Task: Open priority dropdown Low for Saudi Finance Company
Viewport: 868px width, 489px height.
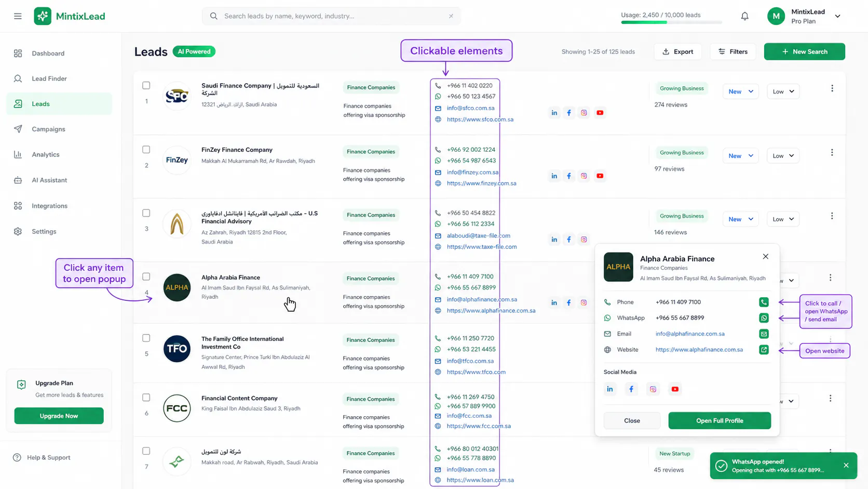Action: pyautogui.click(x=783, y=91)
